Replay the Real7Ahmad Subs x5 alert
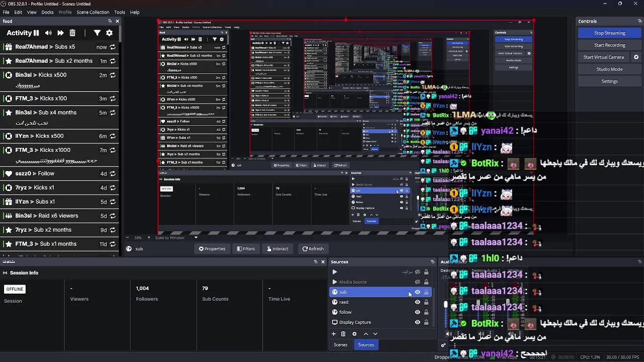Screen dimensions: 644x362 (113, 47)
